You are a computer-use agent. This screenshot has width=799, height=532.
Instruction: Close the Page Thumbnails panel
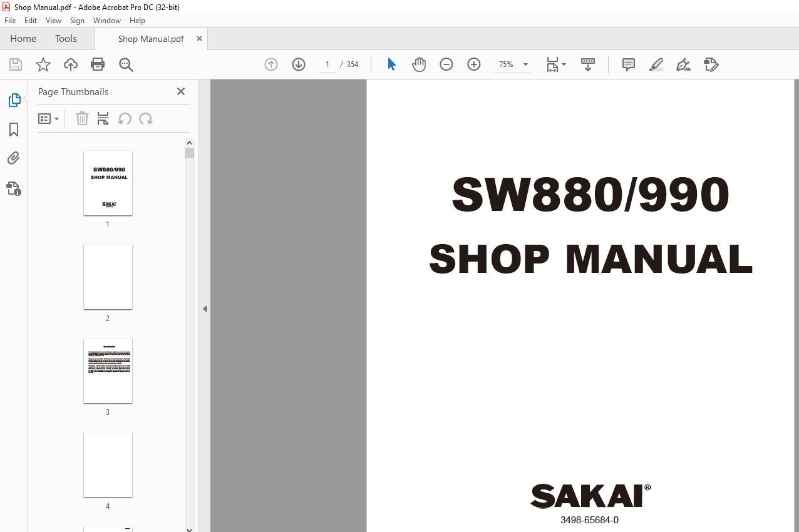(x=181, y=91)
